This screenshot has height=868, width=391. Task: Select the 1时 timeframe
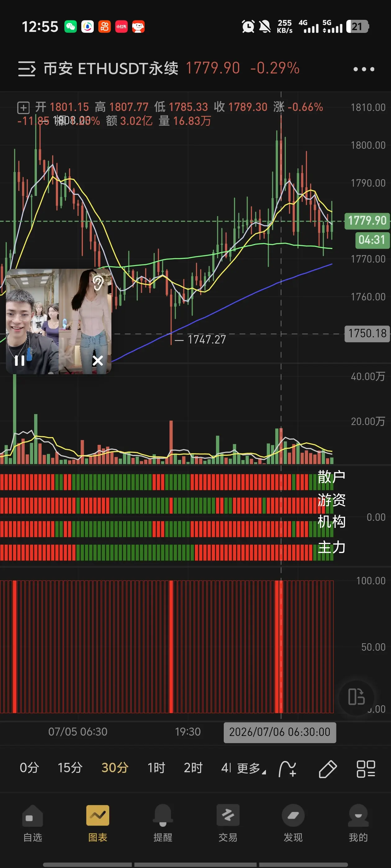coord(156,768)
